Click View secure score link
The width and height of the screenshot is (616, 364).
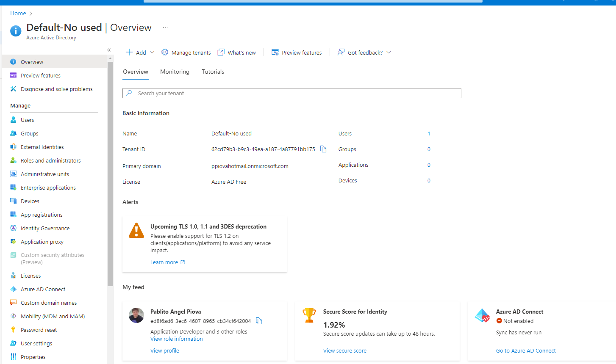344,350
